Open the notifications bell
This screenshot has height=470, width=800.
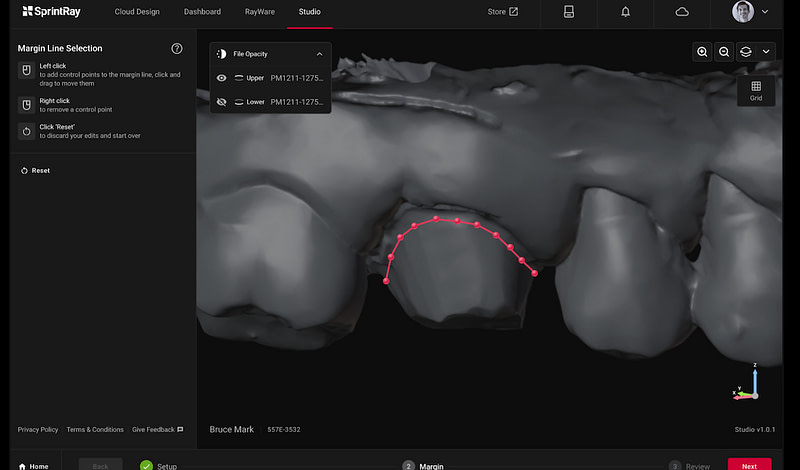coord(626,12)
